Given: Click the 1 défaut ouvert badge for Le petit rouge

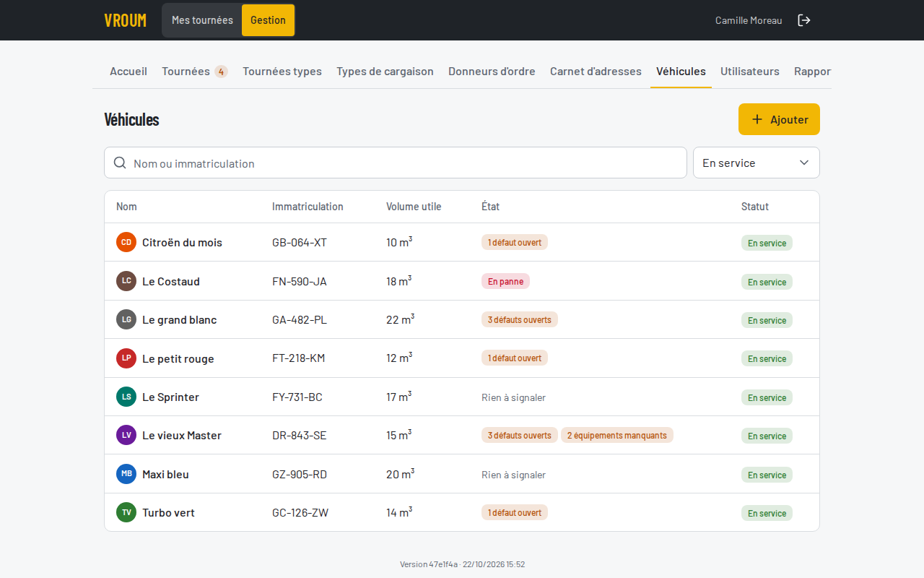Looking at the screenshot, I should click(x=515, y=358).
